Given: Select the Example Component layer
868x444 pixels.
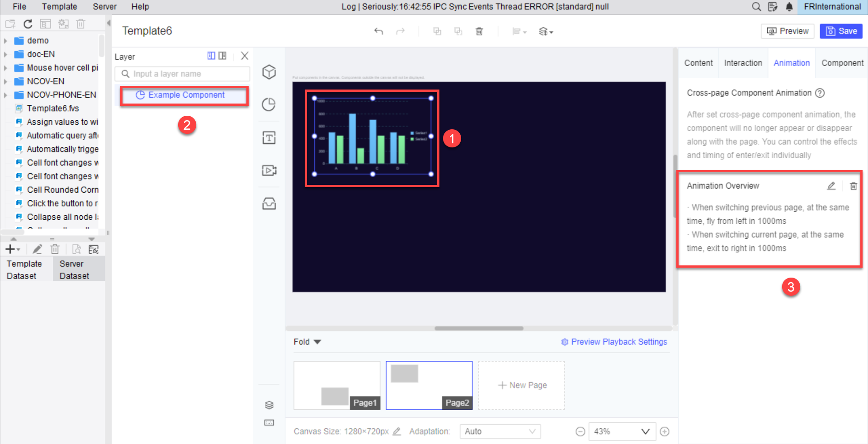Looking at the screenshot, I should tap(184, 95).
